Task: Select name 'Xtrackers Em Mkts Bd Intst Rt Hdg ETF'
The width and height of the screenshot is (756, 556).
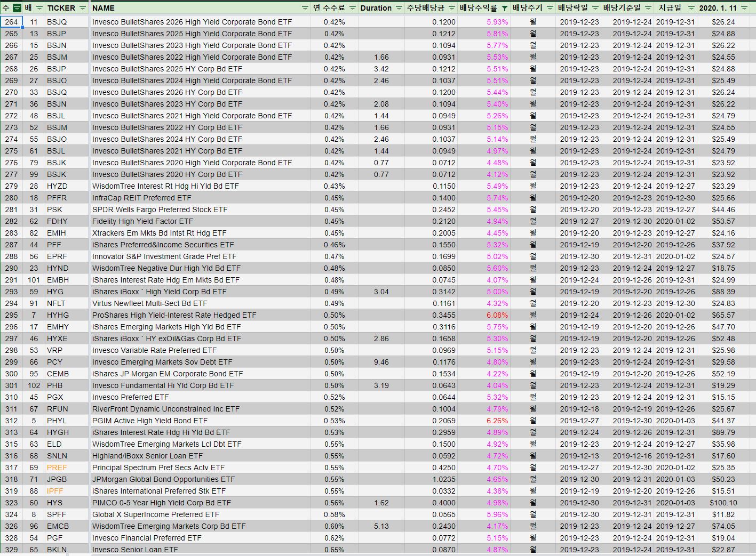Action: pos(200,233)
